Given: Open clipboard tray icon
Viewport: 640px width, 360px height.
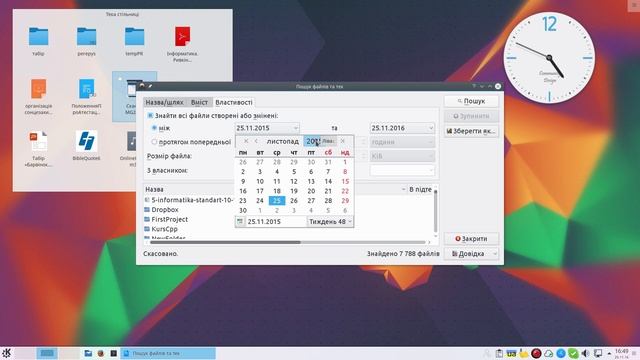Looking at the screenshot, I should (x=499, y=353).
